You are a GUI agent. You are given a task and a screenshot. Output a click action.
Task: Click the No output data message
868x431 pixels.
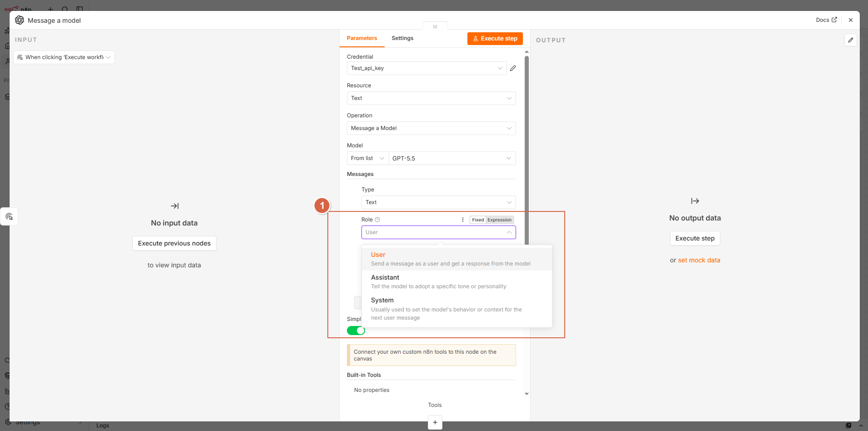(x=695, y=218)
